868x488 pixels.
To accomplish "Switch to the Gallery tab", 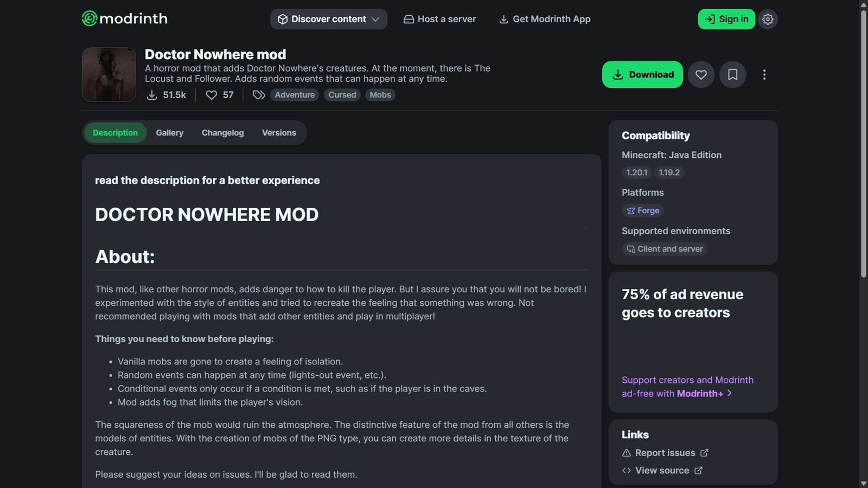I will [x=169, y=132].
